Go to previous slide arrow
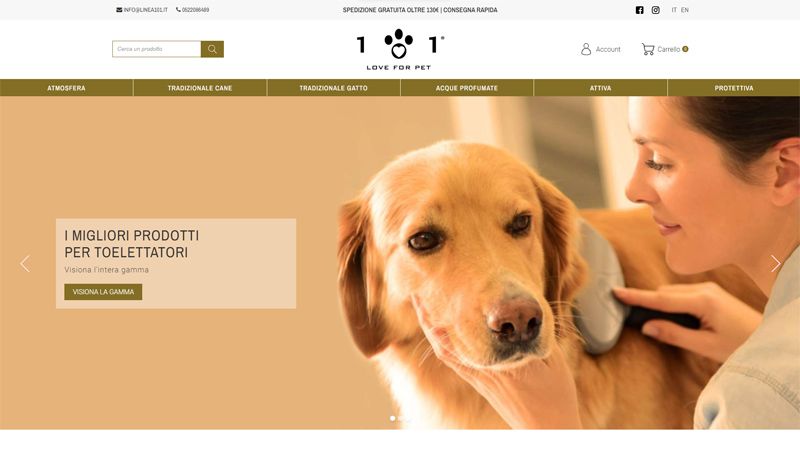800x450 pixels. pyautogui.click(x=24, y=264)
